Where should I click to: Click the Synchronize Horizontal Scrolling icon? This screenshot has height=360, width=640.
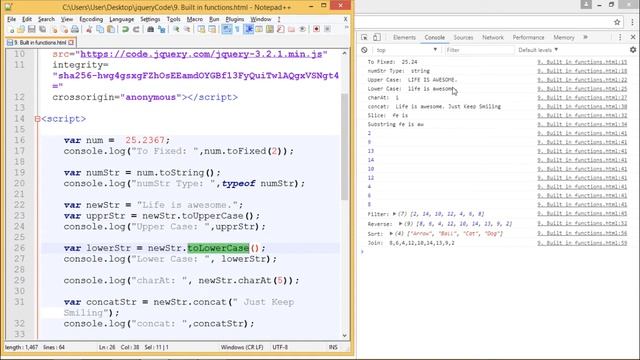[x=212, y=29]
